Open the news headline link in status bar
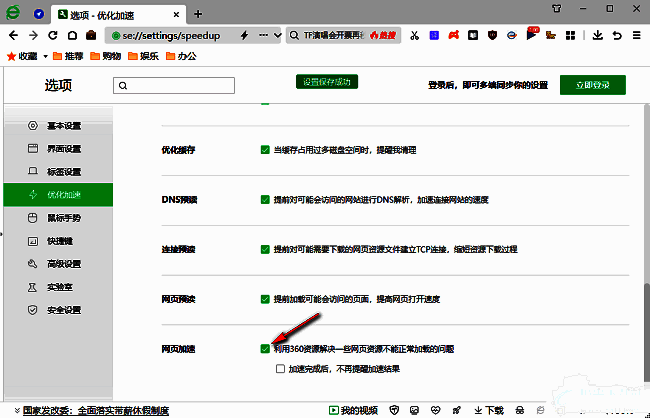This screenshot has height=418, width=650. pyautogui.click(x=81, y=410)
